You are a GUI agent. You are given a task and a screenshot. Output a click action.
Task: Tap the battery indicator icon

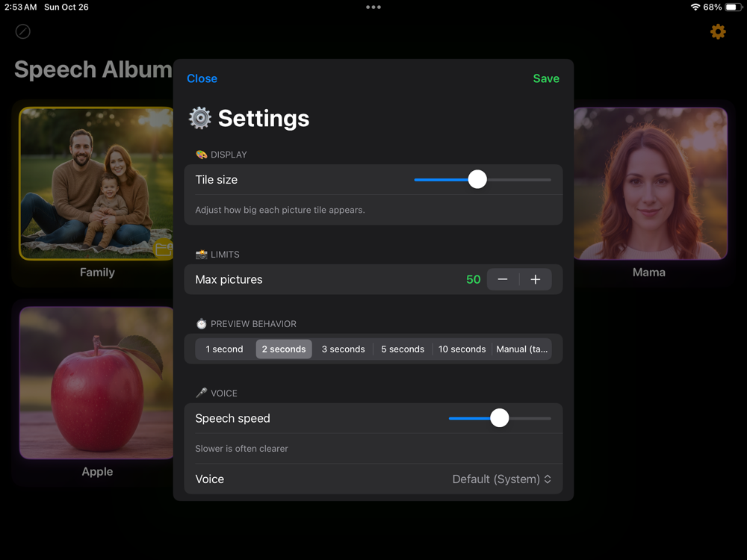point(733,7)
